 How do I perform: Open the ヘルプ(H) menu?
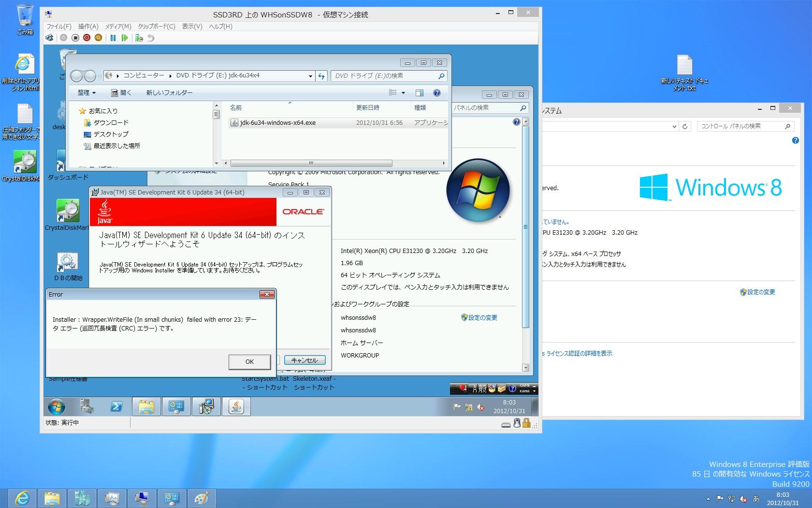click(221, 27)
